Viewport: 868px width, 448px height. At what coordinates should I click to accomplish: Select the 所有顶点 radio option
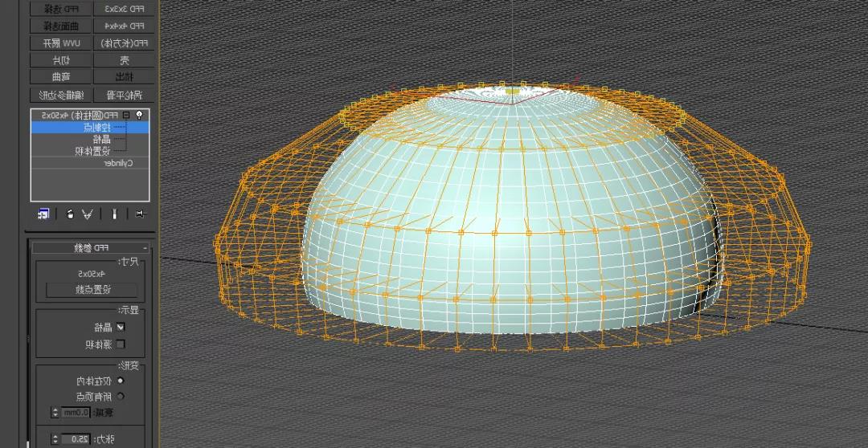pyautogui.click(x=121, y=396)
